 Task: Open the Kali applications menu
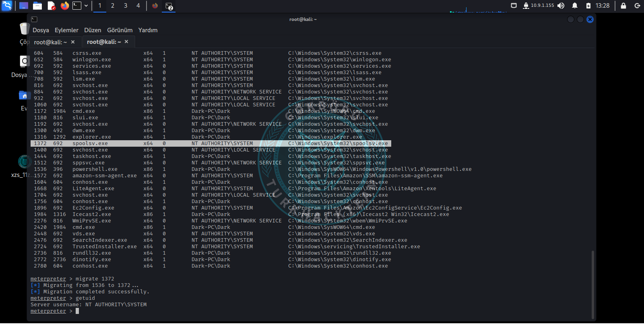[7, 6]
